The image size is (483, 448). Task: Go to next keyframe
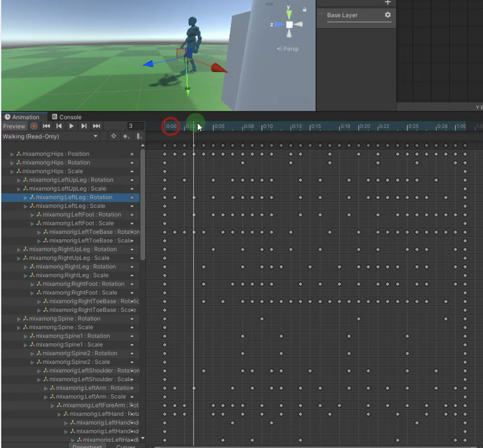point(84,126)
